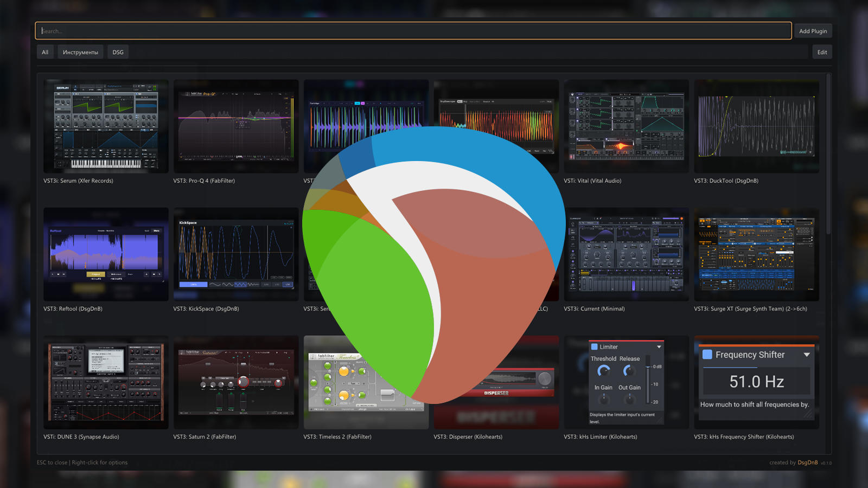Screen dimensions: 868x488
Task: Open the DUNE 3 (Synapse Audio) thumbnail
Action: point(106,382)
